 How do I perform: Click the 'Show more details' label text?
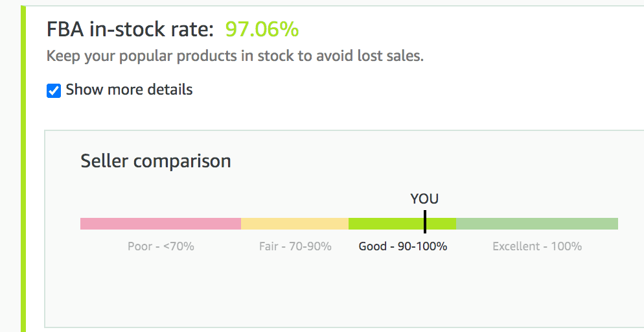[x=129, y=89]
